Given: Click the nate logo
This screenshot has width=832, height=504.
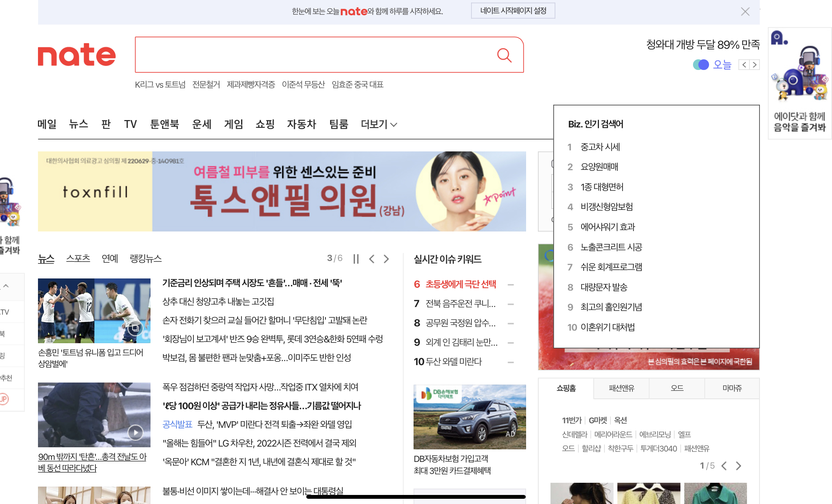Looking at the screenshot, I should tap(77, 55).
